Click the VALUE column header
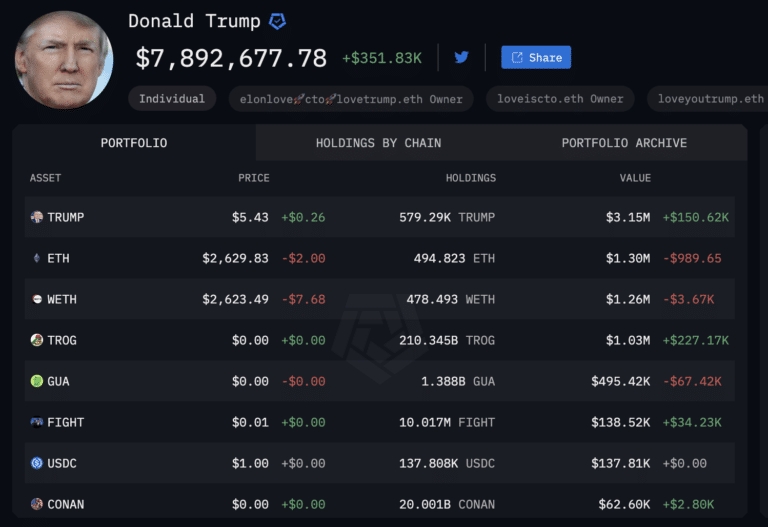The height and width of the screenshot is (527, 768). pyautogui.click(x=635, y=178)
